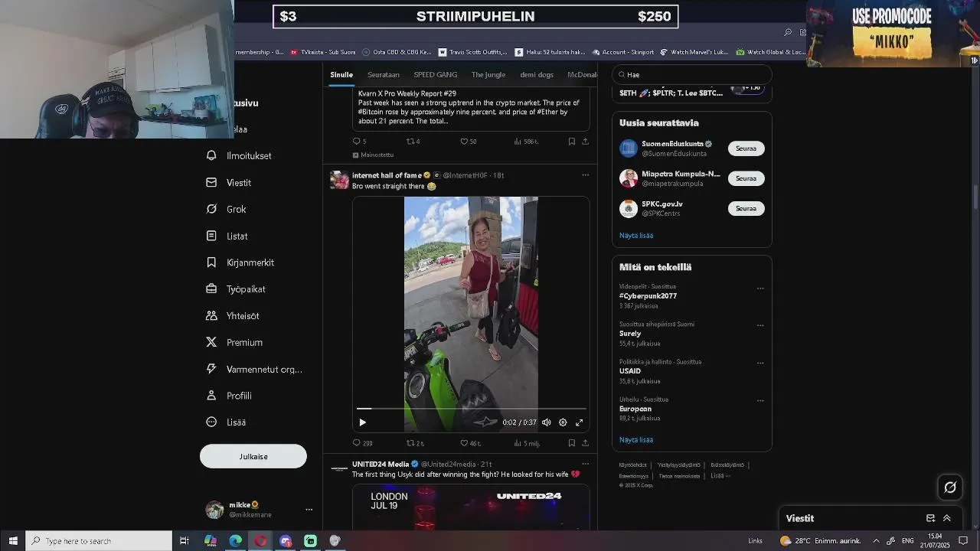Switch to The jungle tab
Image resolution: width=980 pixels, height=551 pixels.
click(488, 75)
